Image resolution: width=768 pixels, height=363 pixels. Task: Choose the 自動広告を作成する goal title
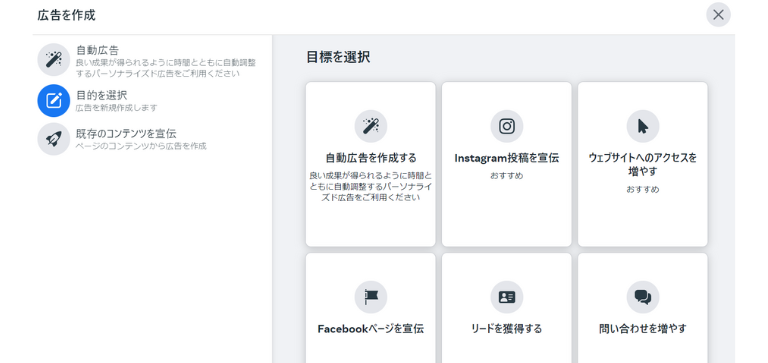[371, 158]
